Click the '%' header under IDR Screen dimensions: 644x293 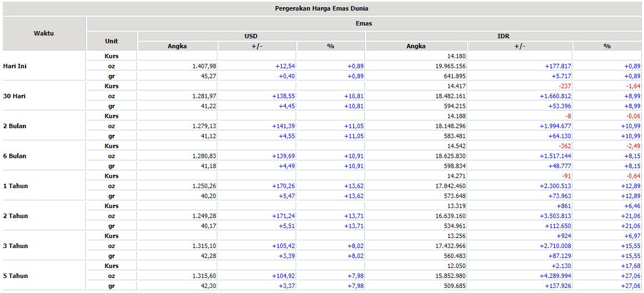(x=607, y=46)
